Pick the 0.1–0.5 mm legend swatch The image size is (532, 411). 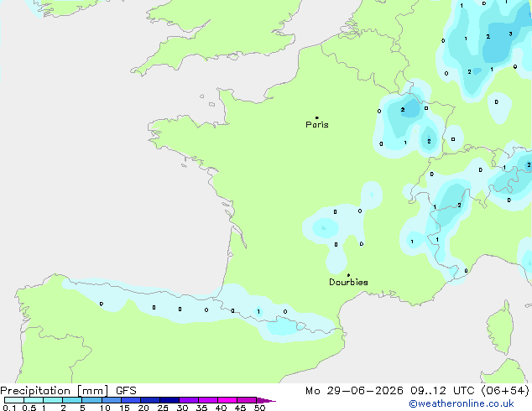[x=14, y=400]
